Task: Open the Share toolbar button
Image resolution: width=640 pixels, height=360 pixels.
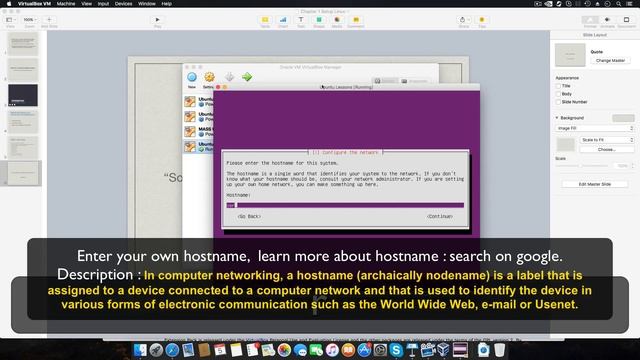Action: 464,20
